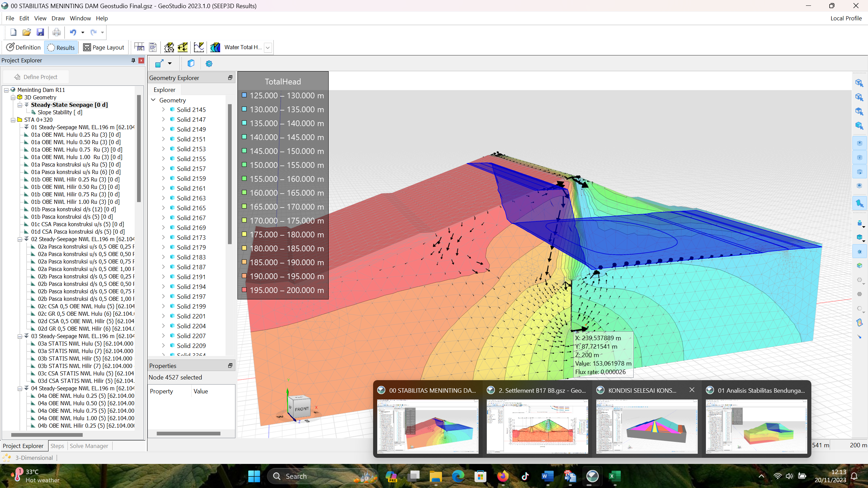Click the Save file icon
Screen dimensions: 868x488
(40, 32)
